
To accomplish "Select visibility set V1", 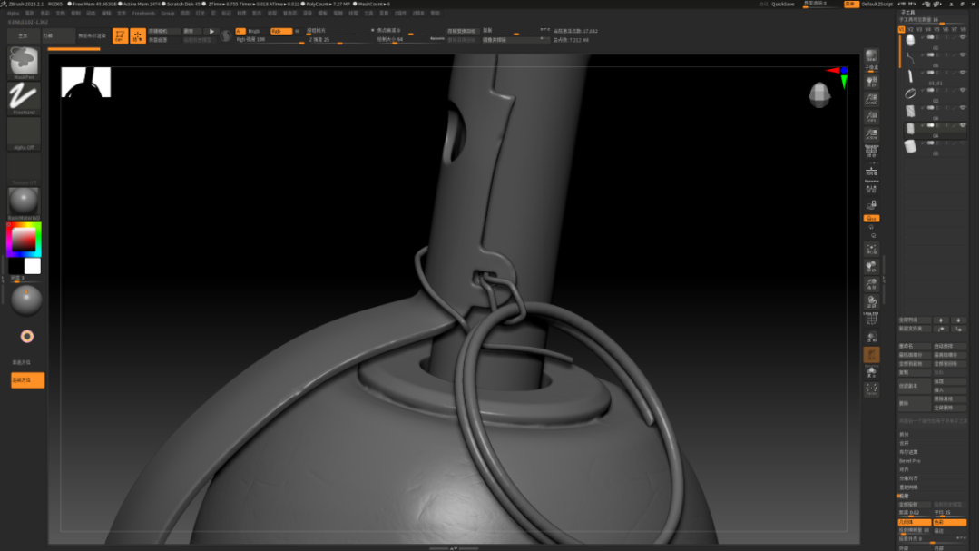I will 901,29.
